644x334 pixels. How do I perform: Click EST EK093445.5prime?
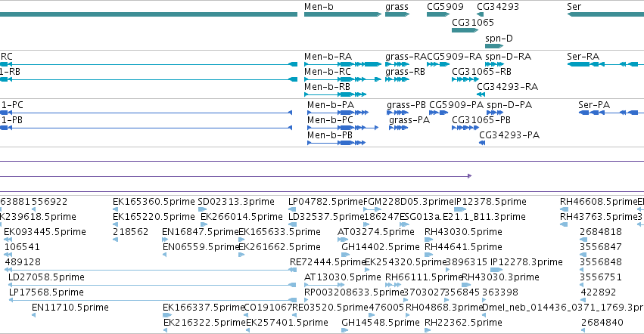(8, 240)
